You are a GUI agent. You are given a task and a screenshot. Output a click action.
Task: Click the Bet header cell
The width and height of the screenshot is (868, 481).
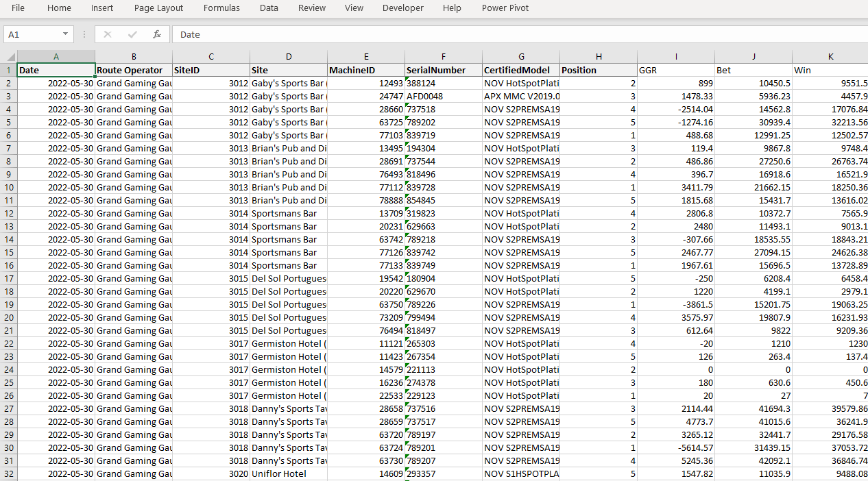[x=754, y=70]
